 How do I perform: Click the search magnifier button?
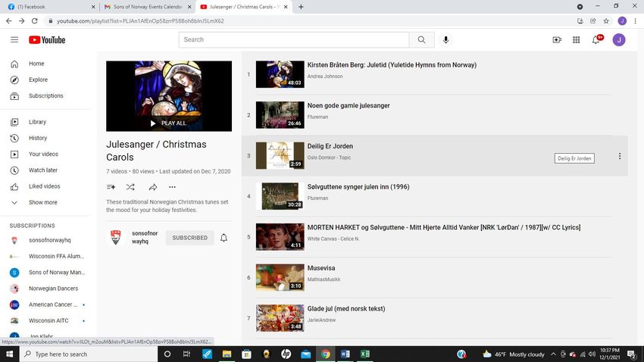click(421, 40)
